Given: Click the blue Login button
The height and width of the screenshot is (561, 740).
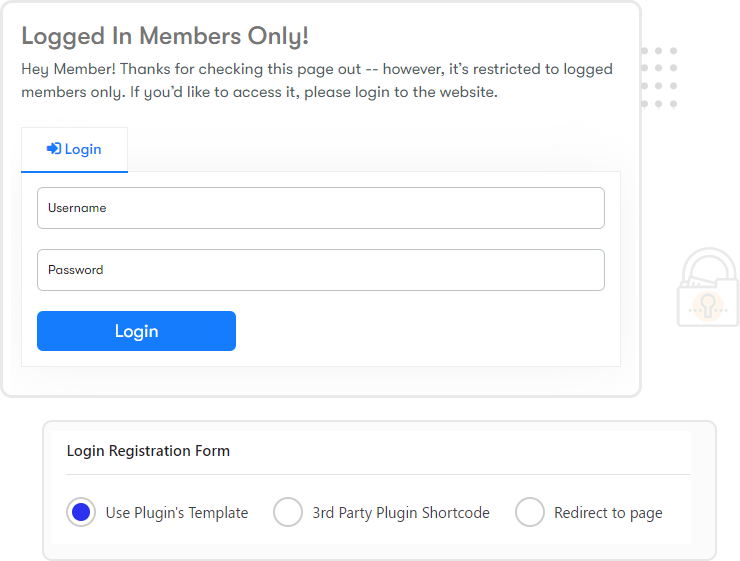Looking at the screenshot, I should click(x=136, y=331).
